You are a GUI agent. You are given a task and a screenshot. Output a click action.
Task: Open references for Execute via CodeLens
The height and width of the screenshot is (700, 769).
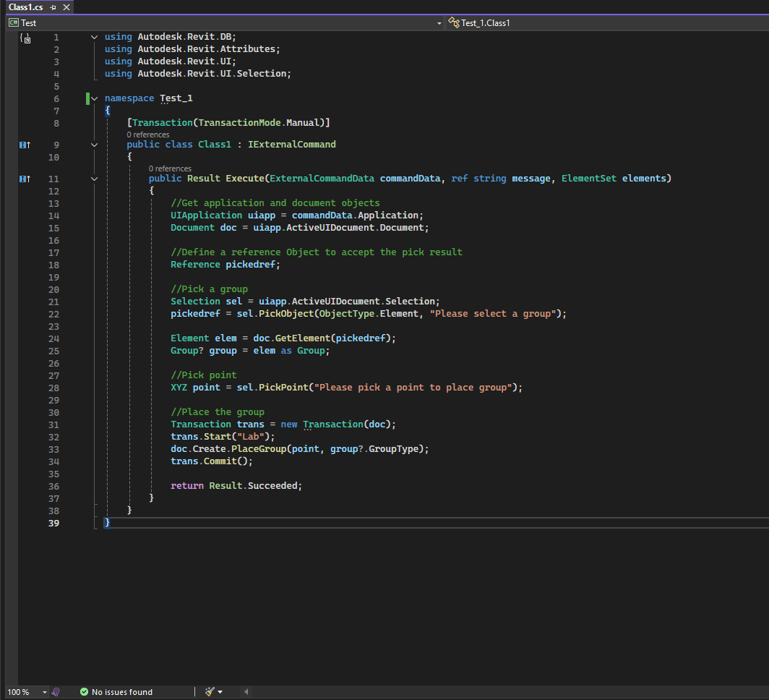click(x=171, y=168)
